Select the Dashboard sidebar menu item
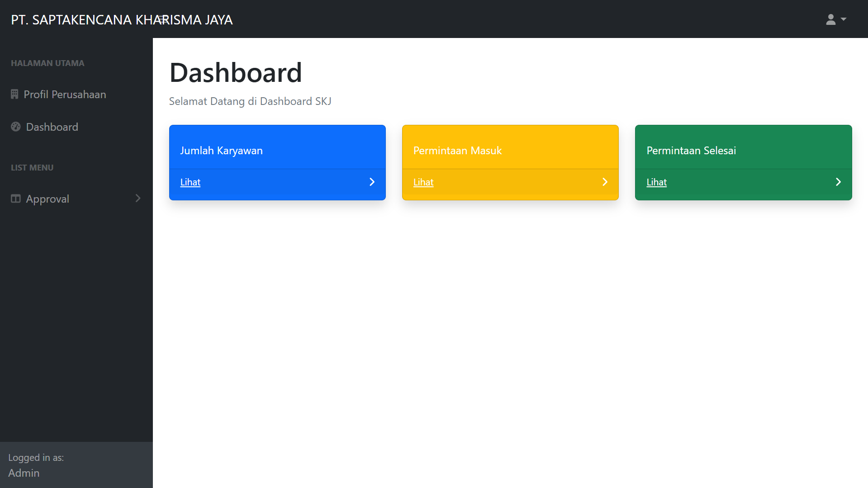 52,127
